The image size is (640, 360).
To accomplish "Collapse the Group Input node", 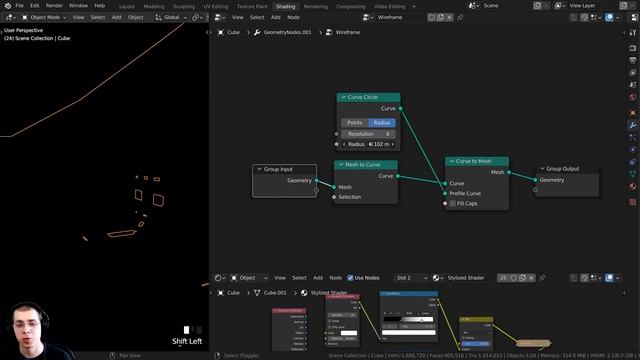I will click(x=259, y=169).
